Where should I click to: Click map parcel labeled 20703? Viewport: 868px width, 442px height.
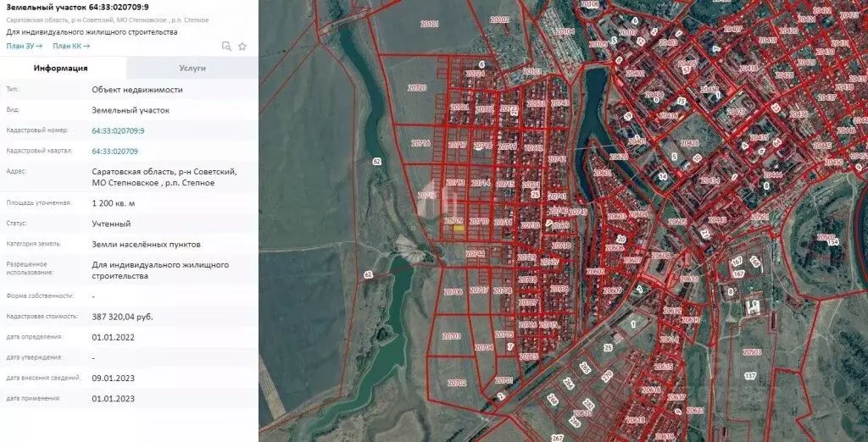click(x=451, y=336)
